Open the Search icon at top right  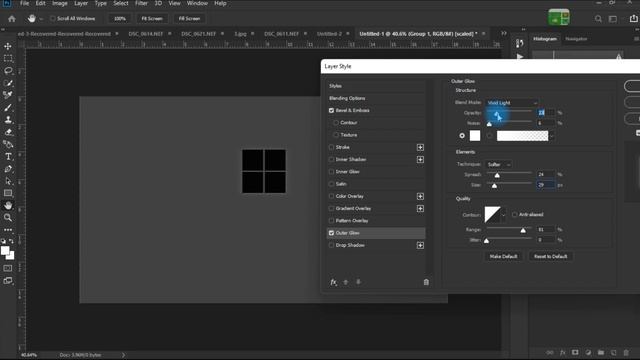pyautogui.click(x=598, y=19)
